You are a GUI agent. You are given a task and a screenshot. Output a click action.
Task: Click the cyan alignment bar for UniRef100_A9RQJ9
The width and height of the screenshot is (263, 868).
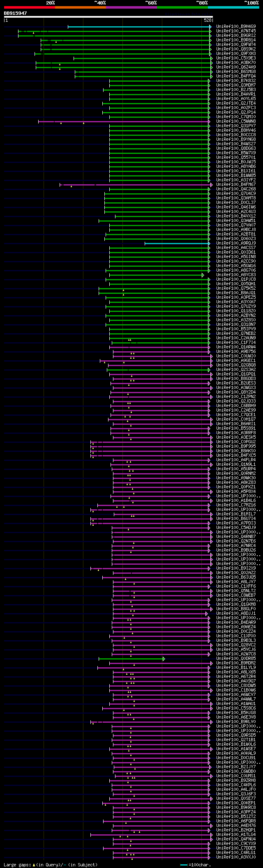pyautogui.click(x=177, y=243)
